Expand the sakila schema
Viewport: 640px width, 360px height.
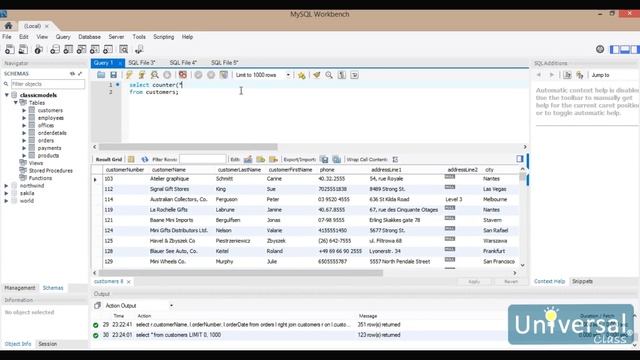pos(7,193)
